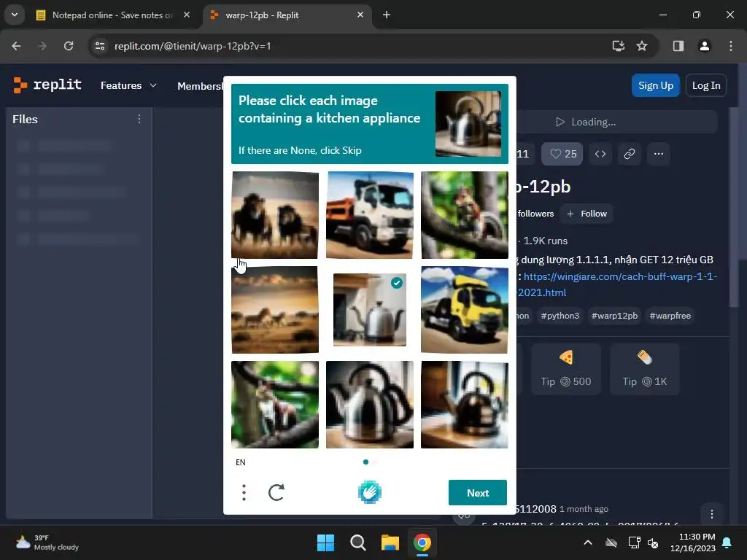Image resolution: width=747 pixels, height=560 pixels.
Task: Select the bottom-middle kettle image
Action: (370, 404)
